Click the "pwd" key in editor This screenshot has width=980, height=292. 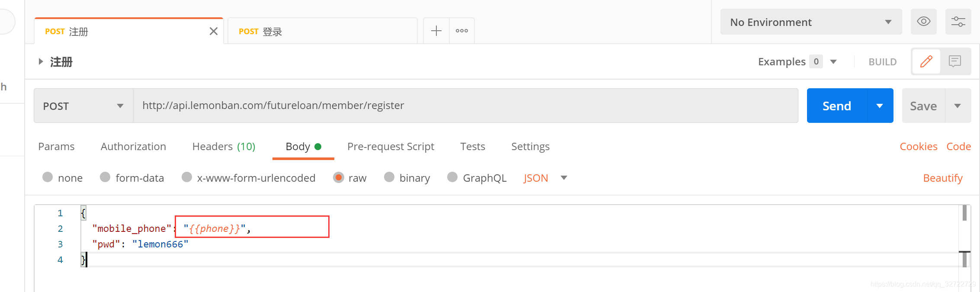point(106,244)
